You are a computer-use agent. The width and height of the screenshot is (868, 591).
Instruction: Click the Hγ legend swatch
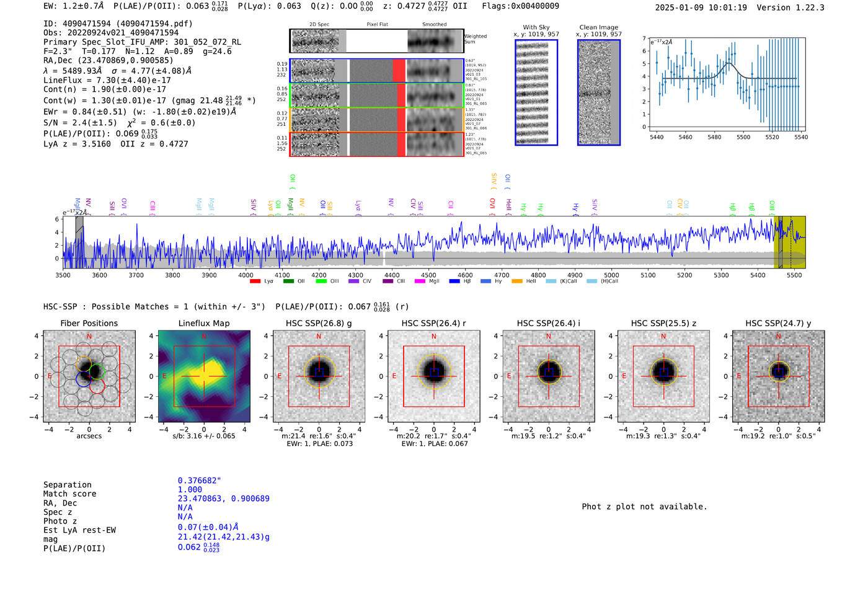click(485, 282)
